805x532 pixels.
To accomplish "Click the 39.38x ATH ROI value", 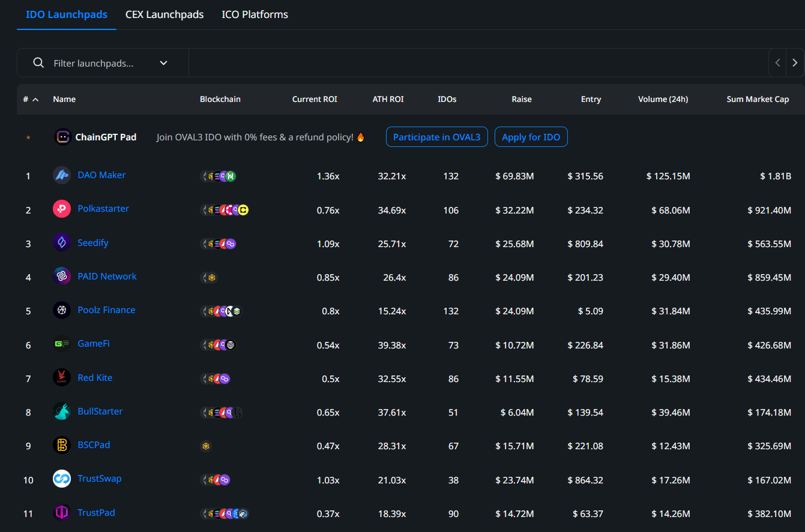I will coord(392,345).
